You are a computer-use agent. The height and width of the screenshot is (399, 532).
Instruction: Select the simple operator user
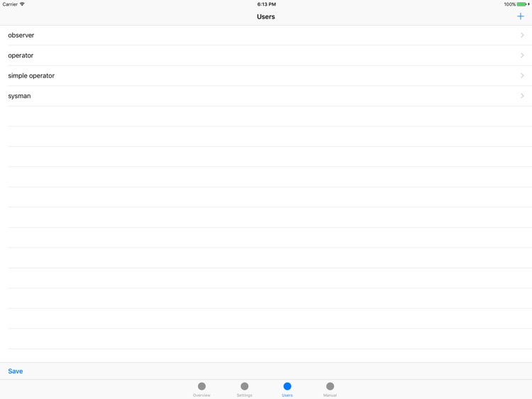point(266,76)
